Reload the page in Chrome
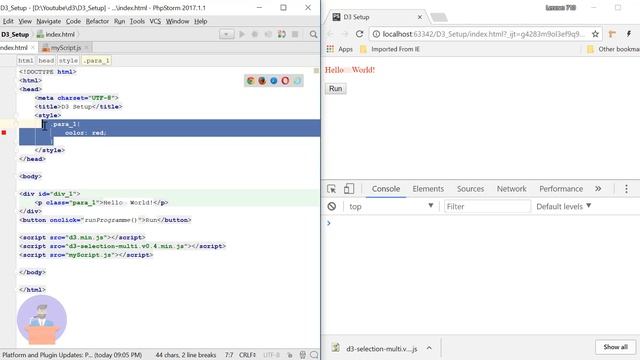 point(359,34)
